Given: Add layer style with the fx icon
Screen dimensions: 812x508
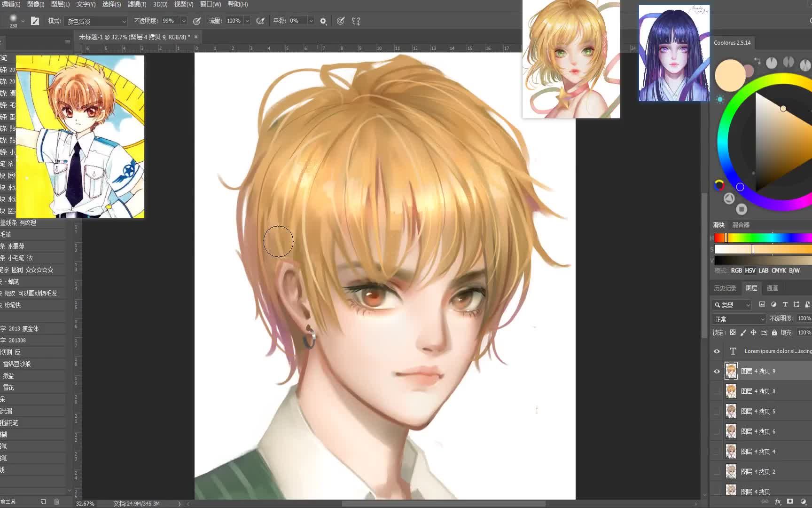Looking at the screenshot, I should (x=778, y=501).
